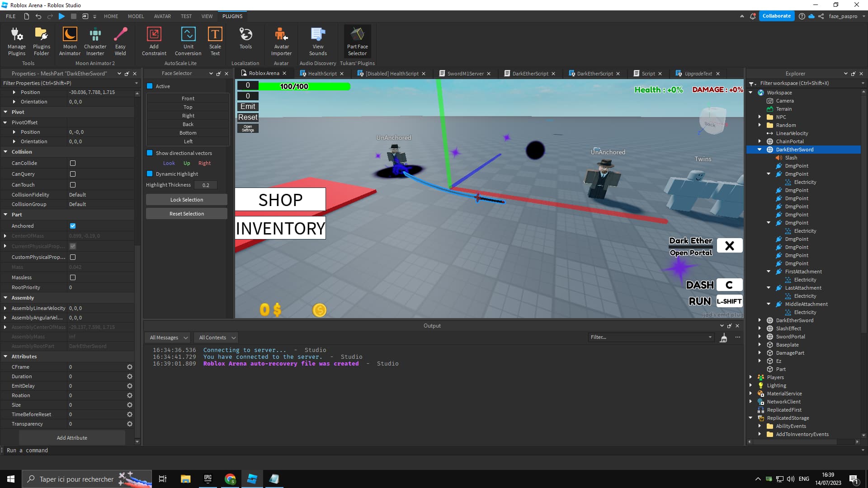Screen dimensions: 868x488
Task: Uncheck the Anchored property
Action: tap(73, 226)
